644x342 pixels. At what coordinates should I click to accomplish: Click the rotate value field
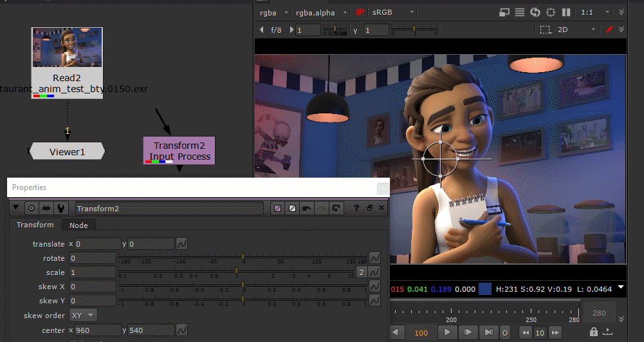click(x=93, y=258)
